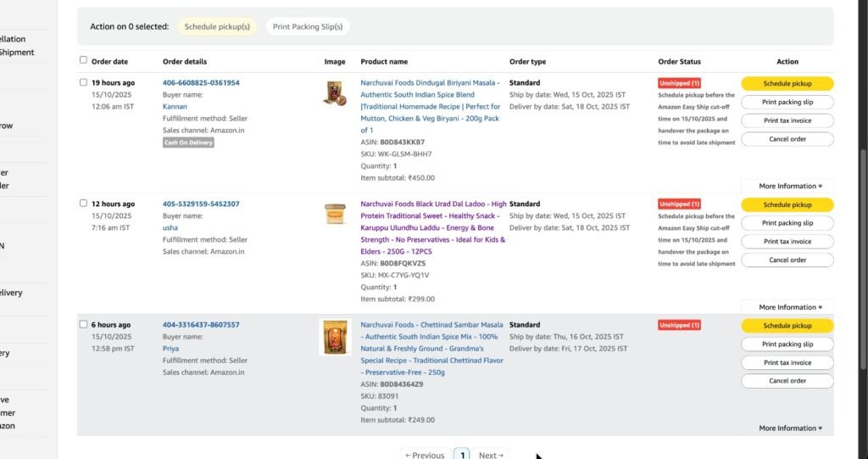Click the Product name column header

click(x=384, y=62)
